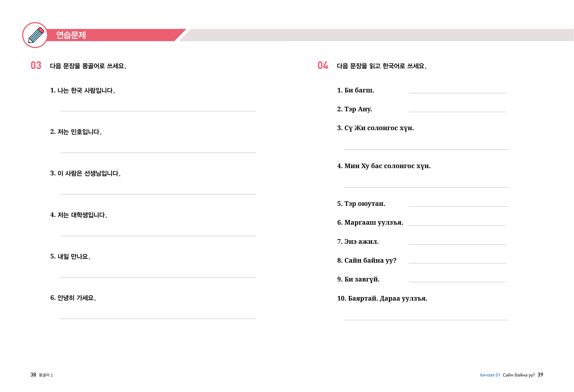Click the 연습문제 header title
This screenshot has width=574, height=392.
(x=71, y=35)
